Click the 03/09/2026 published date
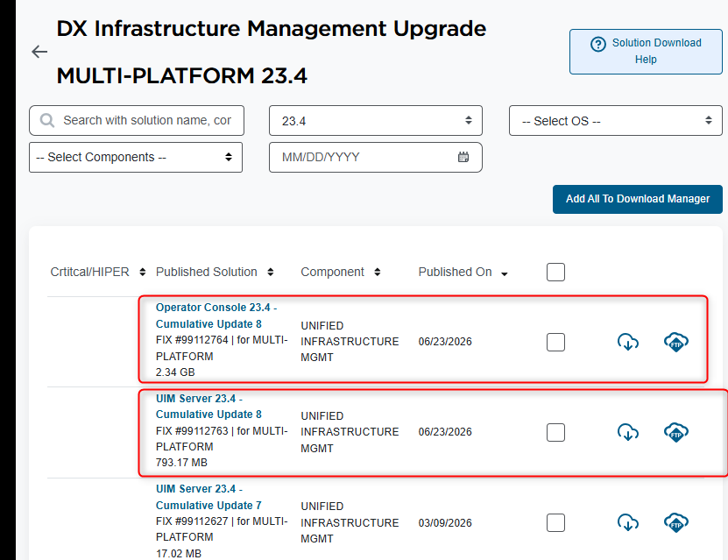 (x=445, y=523)
